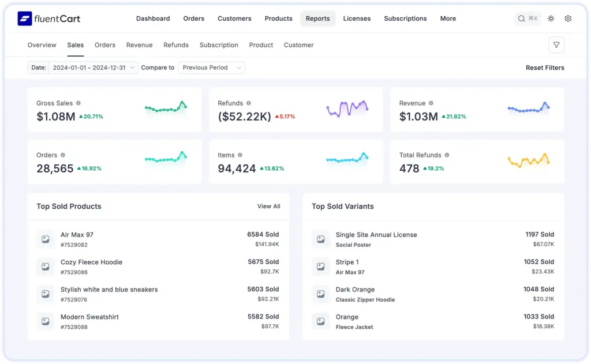This screenshot has width=591, height=364.
Task: Open the Previous Period compare dropdown
Action: 211,67
